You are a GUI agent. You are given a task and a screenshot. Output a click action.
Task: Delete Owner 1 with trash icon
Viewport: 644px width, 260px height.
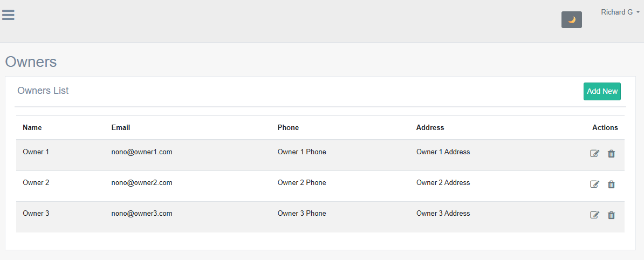tap(611, 154)
